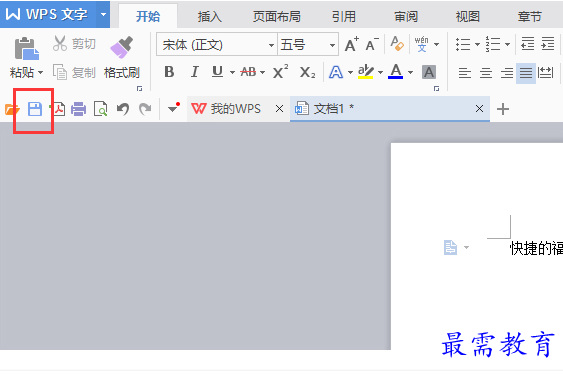Screen dimensions: 563x376
Task: Click the Print icon
Action: (x=78, y=109)
